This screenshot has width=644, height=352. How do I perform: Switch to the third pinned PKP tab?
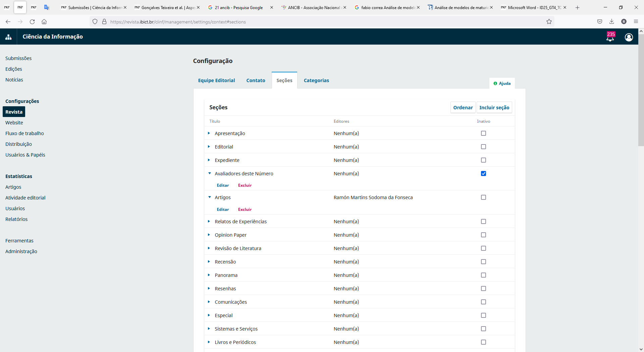tap(34, 7)
